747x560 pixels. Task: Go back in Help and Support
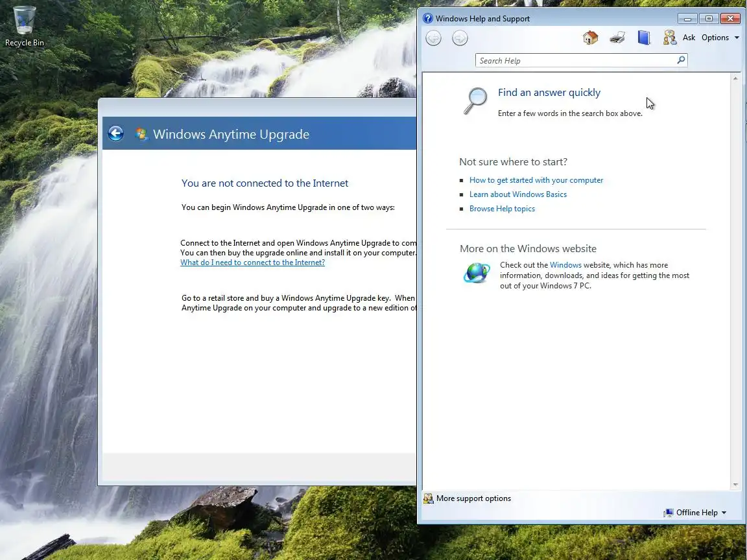tap(434, 38)
